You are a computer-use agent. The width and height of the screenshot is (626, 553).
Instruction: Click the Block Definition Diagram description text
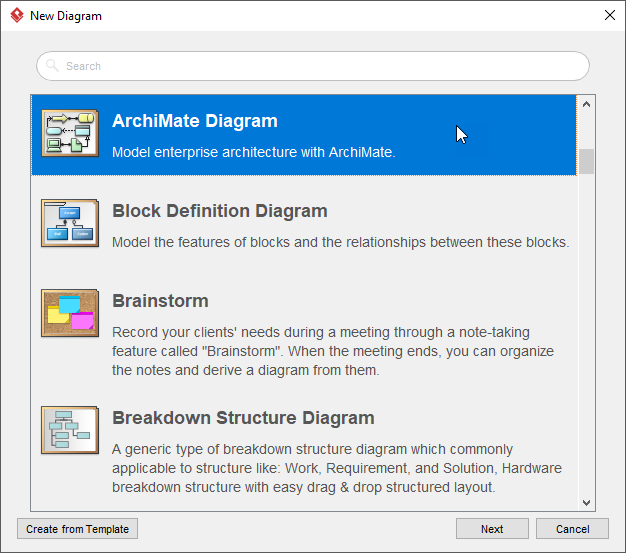point(340,242)
